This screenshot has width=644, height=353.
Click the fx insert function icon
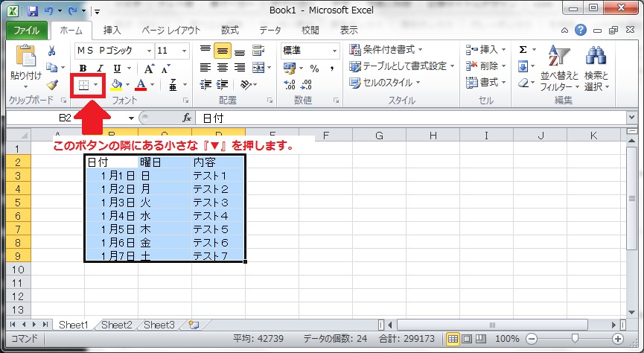coord(187,118)
